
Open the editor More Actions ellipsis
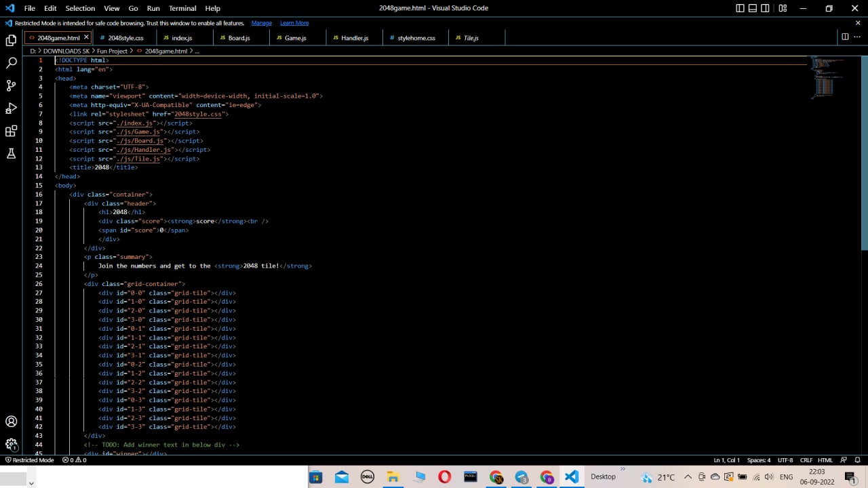click(858, 37)
